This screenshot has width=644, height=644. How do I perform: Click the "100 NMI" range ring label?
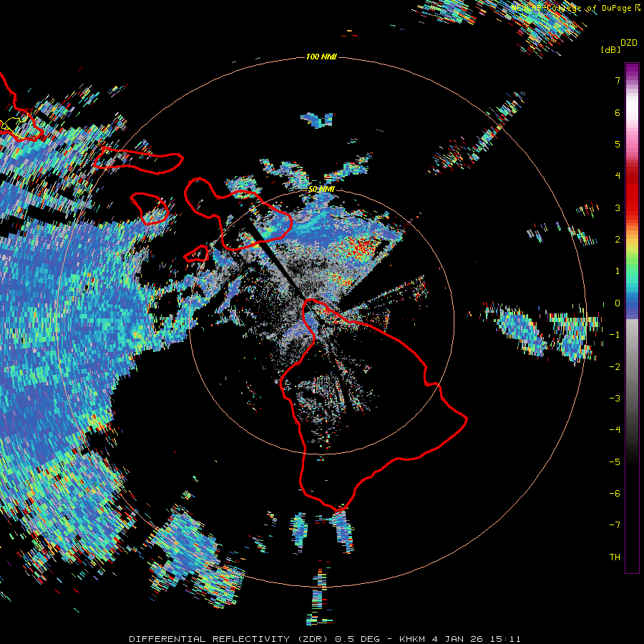tap(321, 57)
